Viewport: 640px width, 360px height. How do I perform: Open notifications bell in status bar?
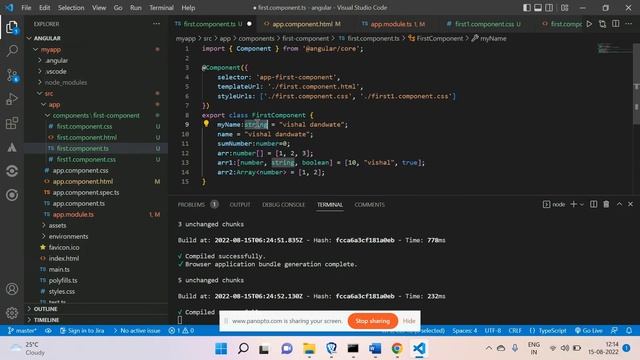click(629, 330)
